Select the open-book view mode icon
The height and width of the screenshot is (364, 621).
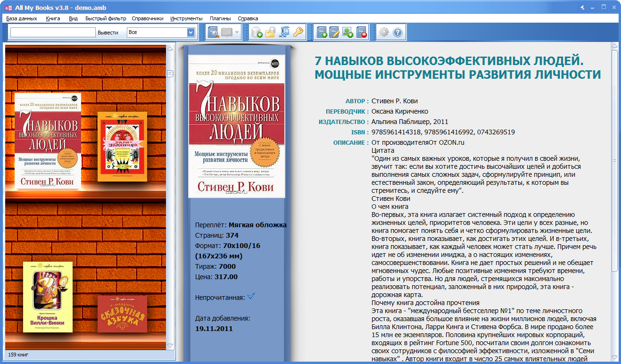point(227,33)
